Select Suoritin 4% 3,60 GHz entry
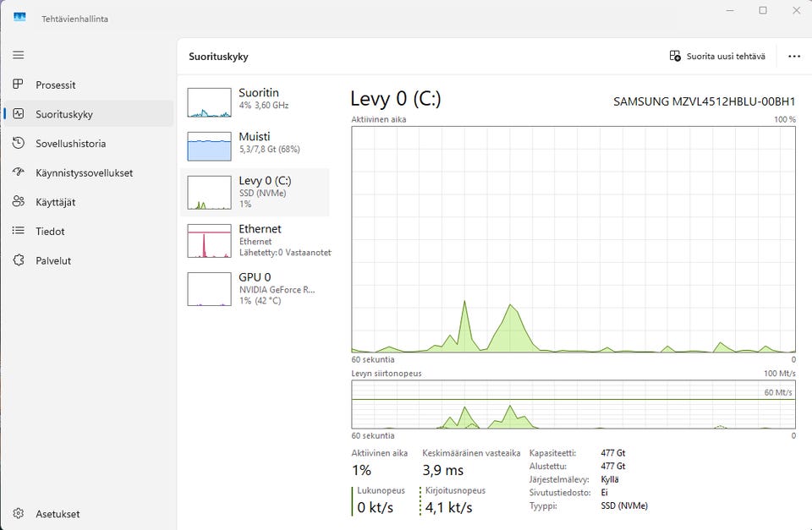The image size is (812, 530). [255, 102]
